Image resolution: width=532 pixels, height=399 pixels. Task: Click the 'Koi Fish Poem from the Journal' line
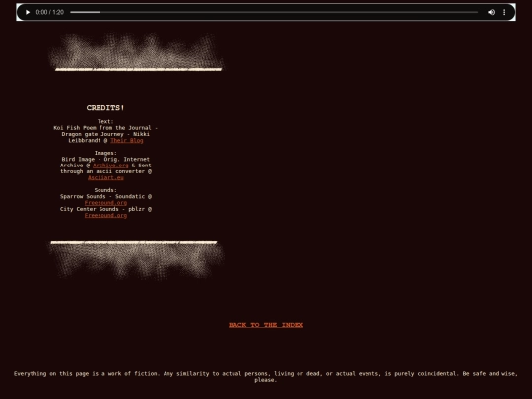click(105, 128)
